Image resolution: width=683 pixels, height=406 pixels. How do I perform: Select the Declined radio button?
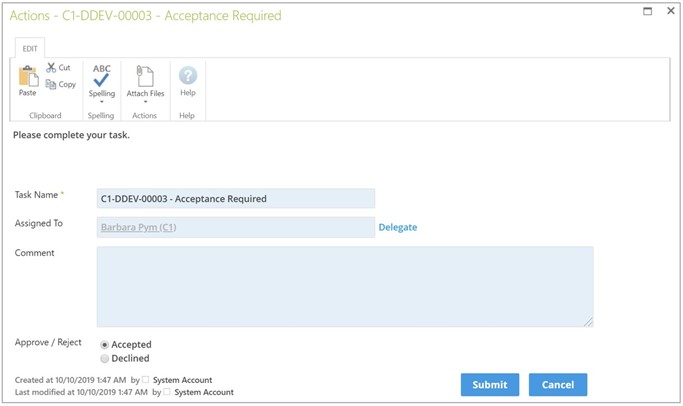pos(105,359)
